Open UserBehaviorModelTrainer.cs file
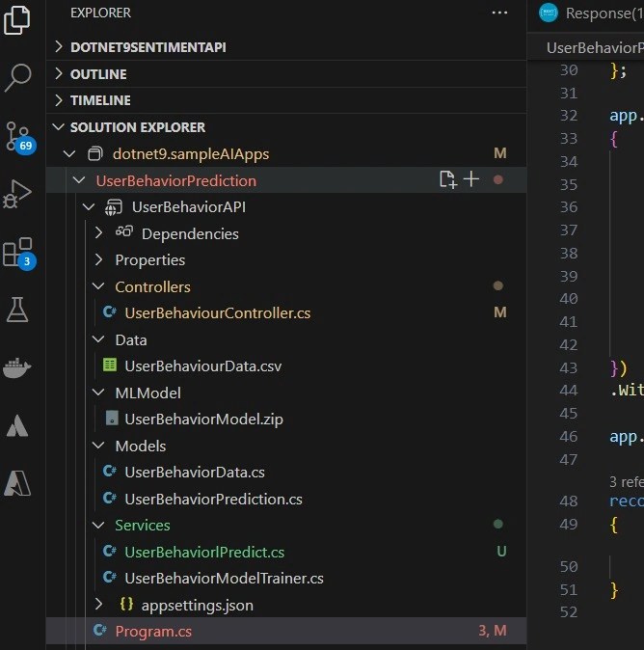 coord(225,579)
